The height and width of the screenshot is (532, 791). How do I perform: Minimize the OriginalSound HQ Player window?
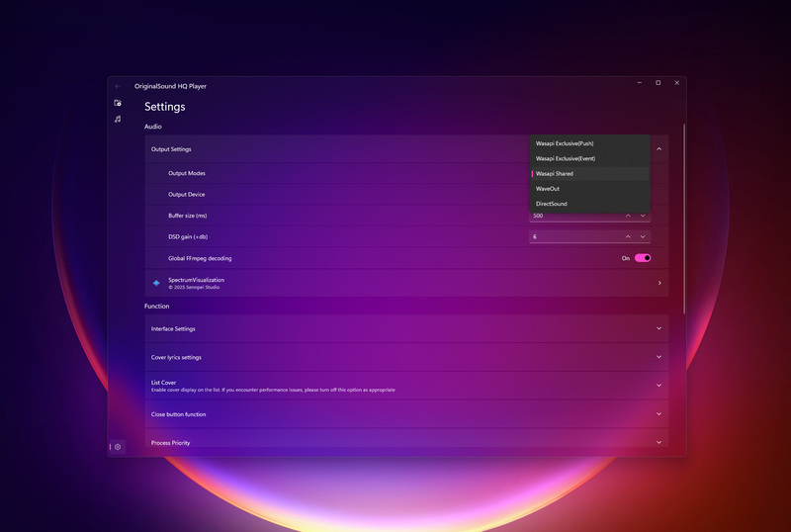pos(640,83)
